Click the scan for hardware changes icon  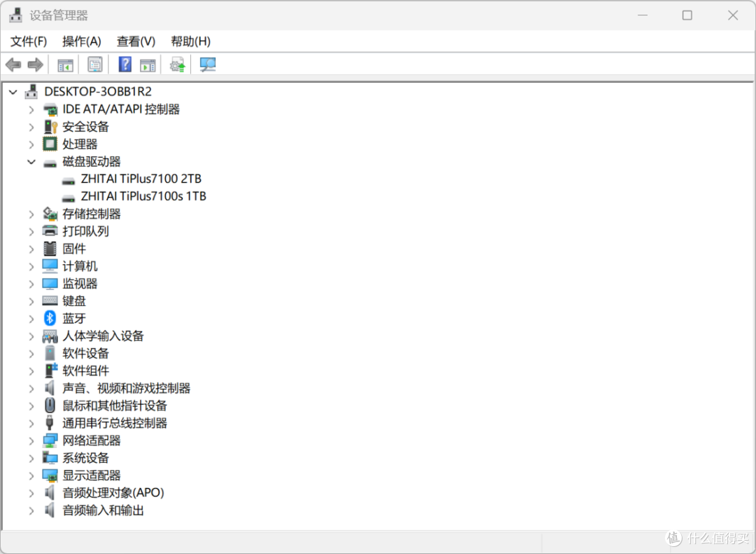click(x=208, y=64)
